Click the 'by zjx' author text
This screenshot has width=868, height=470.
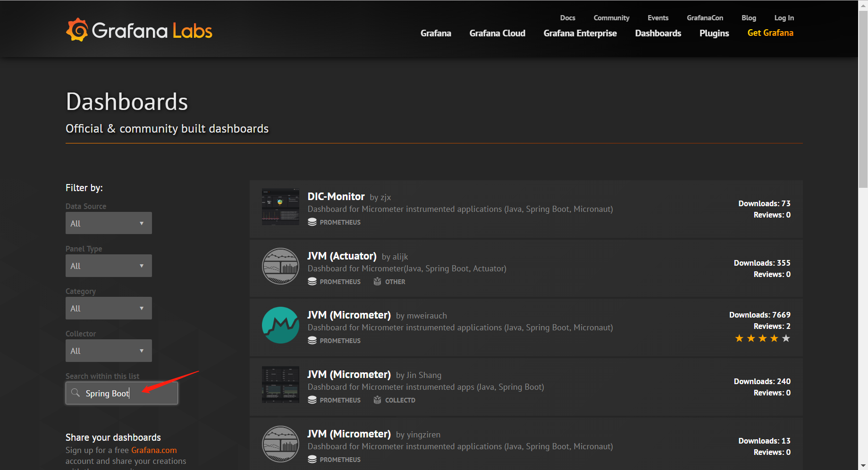[x=380, y=197]
